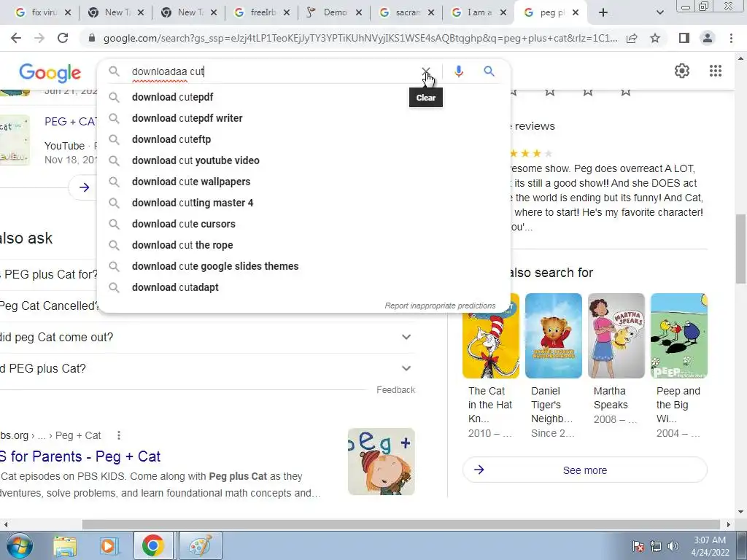
Task: Click 'Report inappropriate predictions' link
Action: click(440, 306)
